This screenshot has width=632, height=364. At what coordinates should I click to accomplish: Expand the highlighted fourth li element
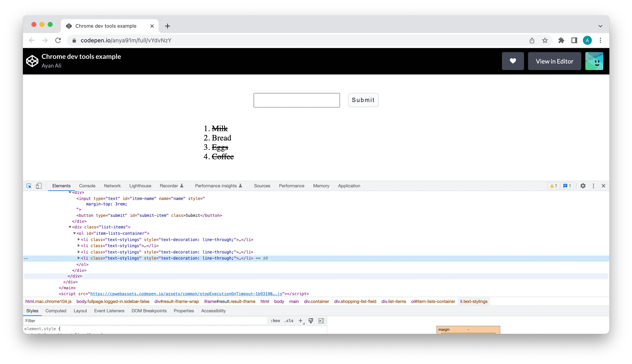click(79, 258)
